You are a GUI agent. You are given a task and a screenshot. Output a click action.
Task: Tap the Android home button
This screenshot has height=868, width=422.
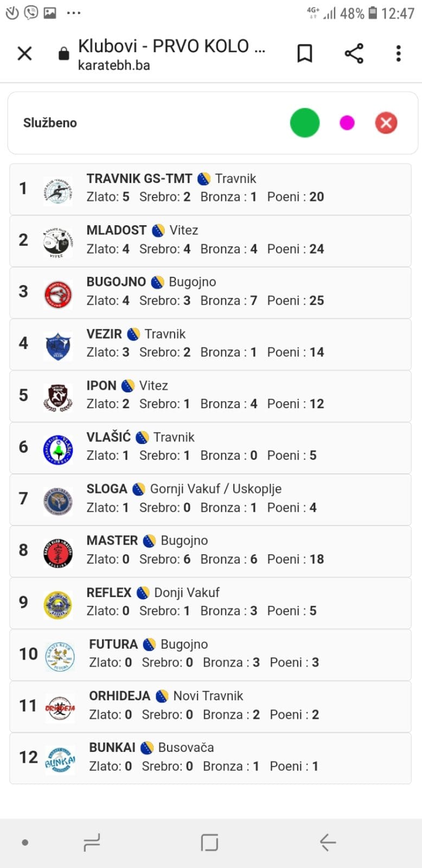point(209,842)
